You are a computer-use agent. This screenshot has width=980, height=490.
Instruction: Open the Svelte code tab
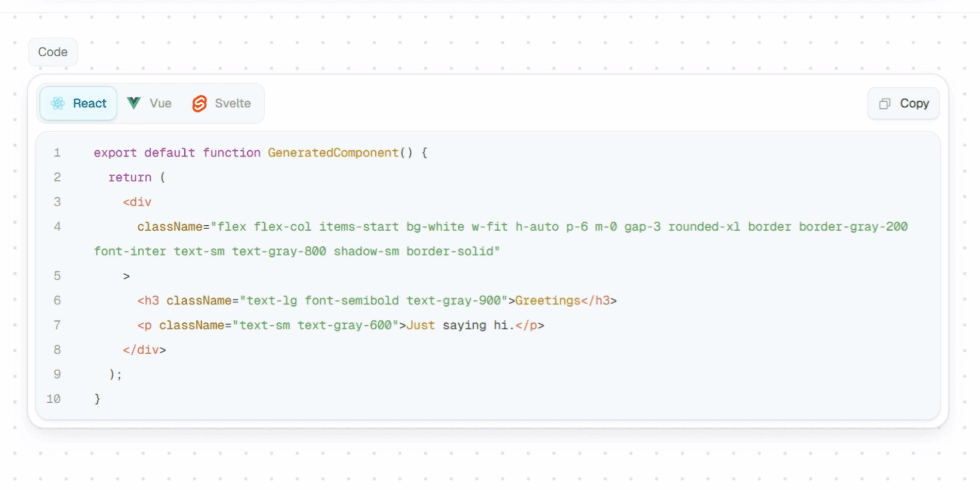222,103
